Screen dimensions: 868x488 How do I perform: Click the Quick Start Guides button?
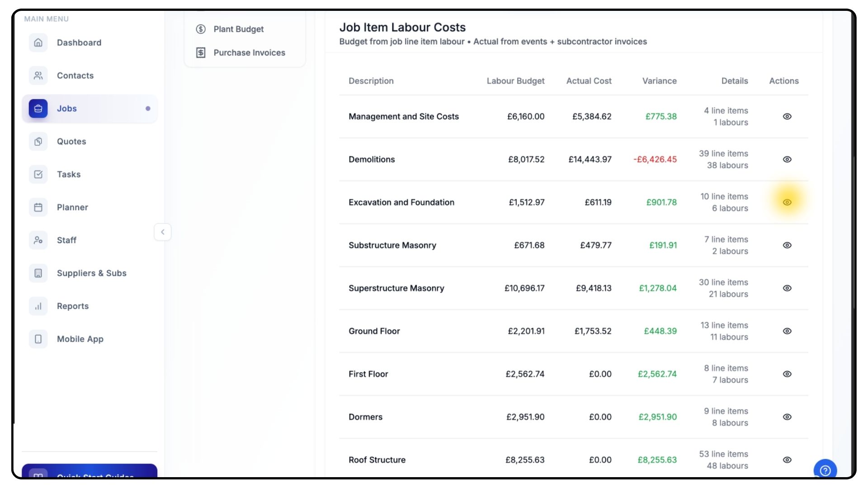point(90,471)
